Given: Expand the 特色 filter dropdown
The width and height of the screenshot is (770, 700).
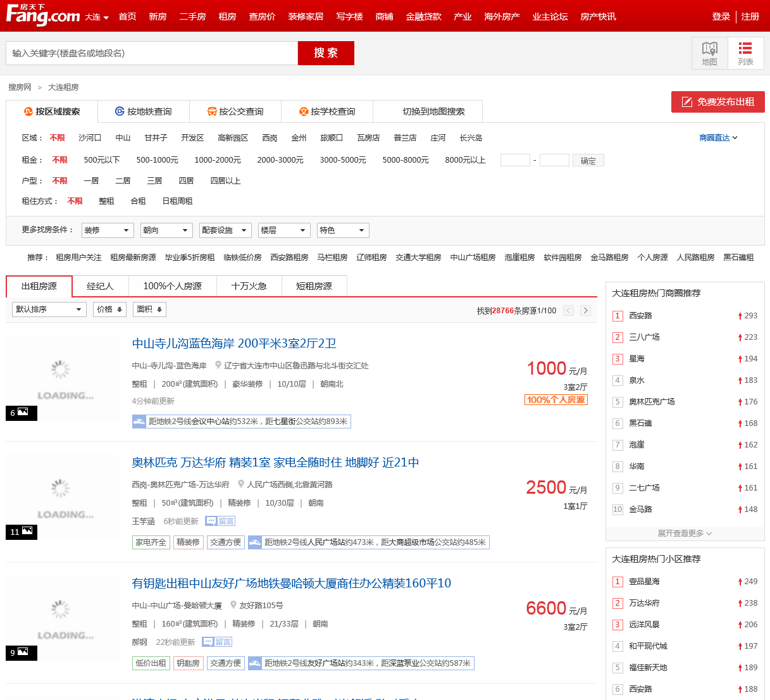Looking at the screenshot, I should pos(343,230).
